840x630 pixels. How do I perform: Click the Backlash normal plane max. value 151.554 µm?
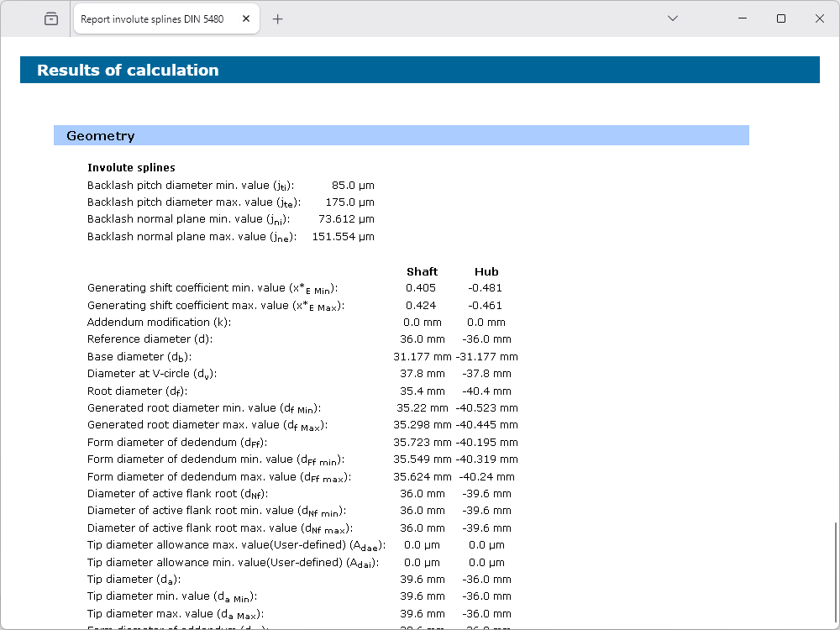tap(343, 237)
